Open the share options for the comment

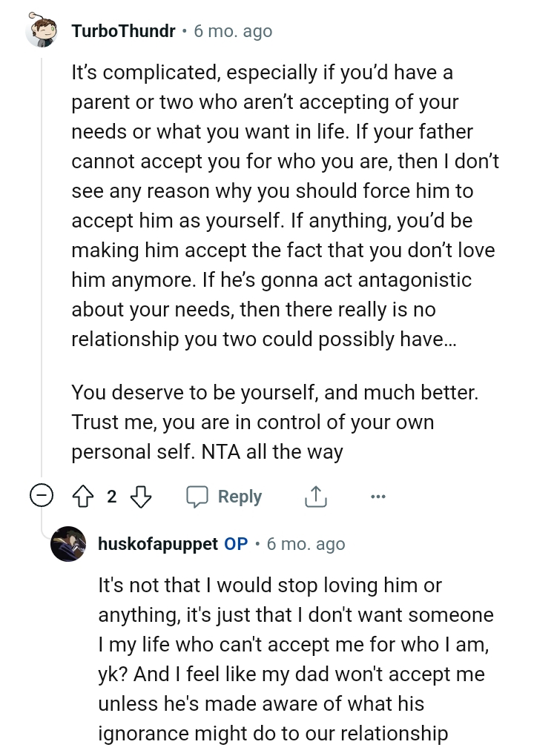(315, 497)
